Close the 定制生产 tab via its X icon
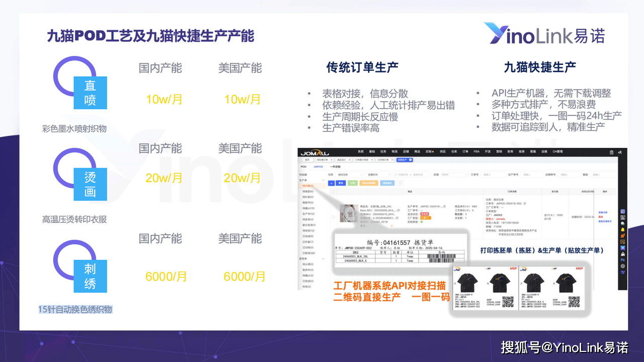644x362 pixels. point(411,160)
